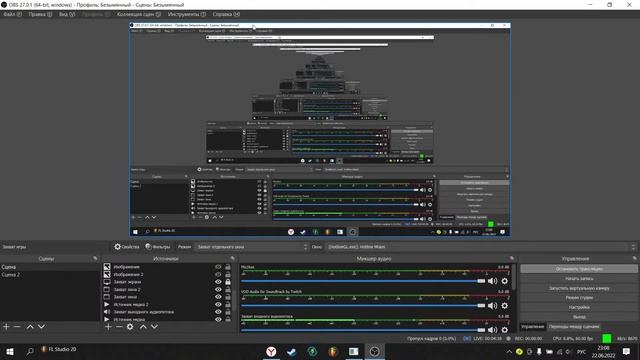This screenshot has height=360, width=640.
Task: Mute VOD Audio for Soundtrack by Twitch channel
Action: (493, 305)
